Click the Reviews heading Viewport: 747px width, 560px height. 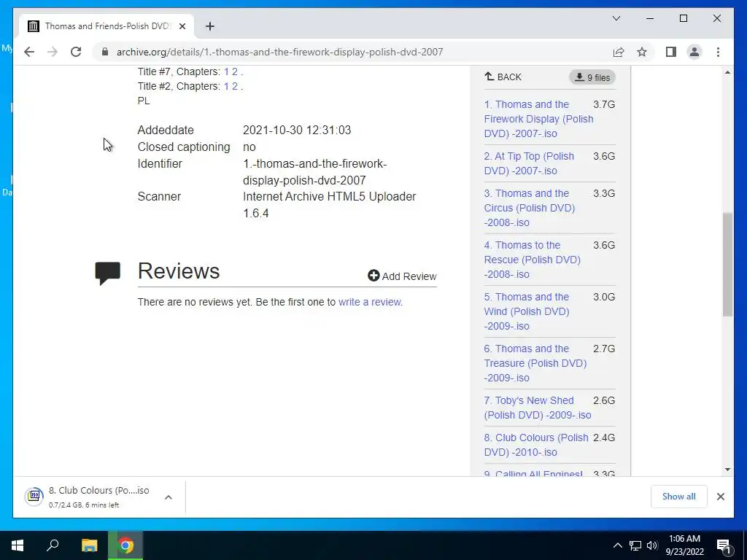[179, 271]
